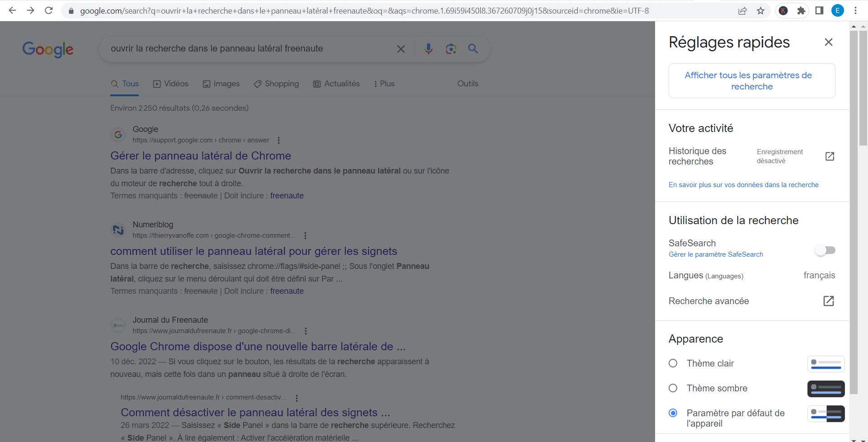Open Gérer le paramètre SafeSearch link
The height and width of the screenshot is (442, 868).
pos(716,254)
